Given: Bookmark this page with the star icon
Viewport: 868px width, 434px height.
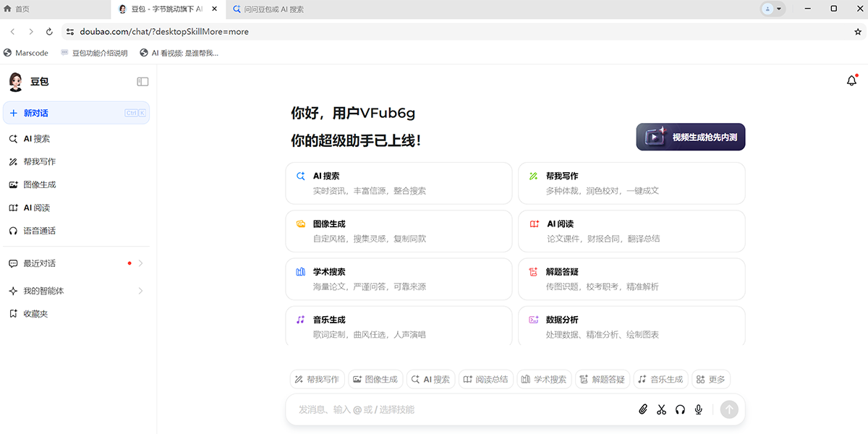Looking at the screenshot, I should coord(858,32).
